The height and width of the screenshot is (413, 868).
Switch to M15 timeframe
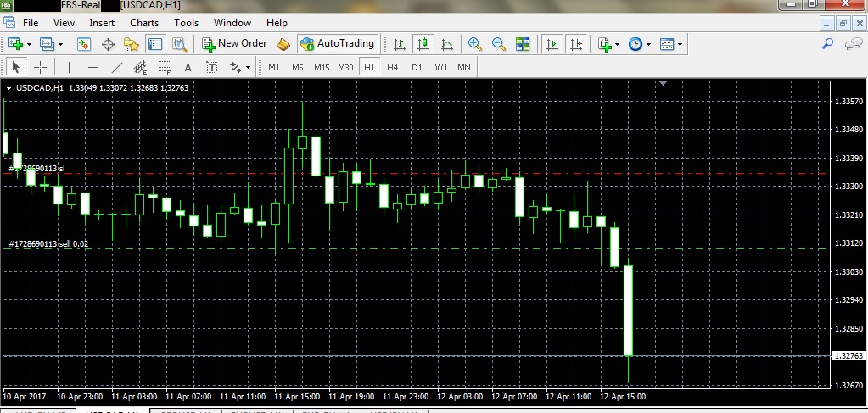tap(322, 68)
